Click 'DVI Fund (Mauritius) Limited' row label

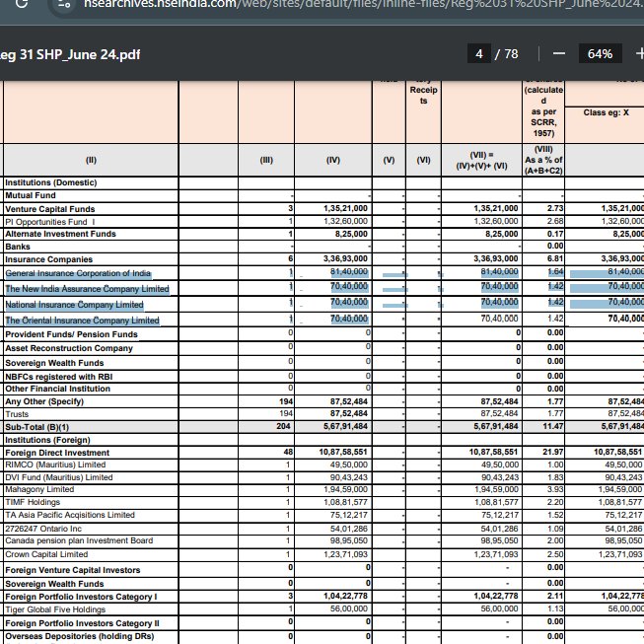click(59, 477)
